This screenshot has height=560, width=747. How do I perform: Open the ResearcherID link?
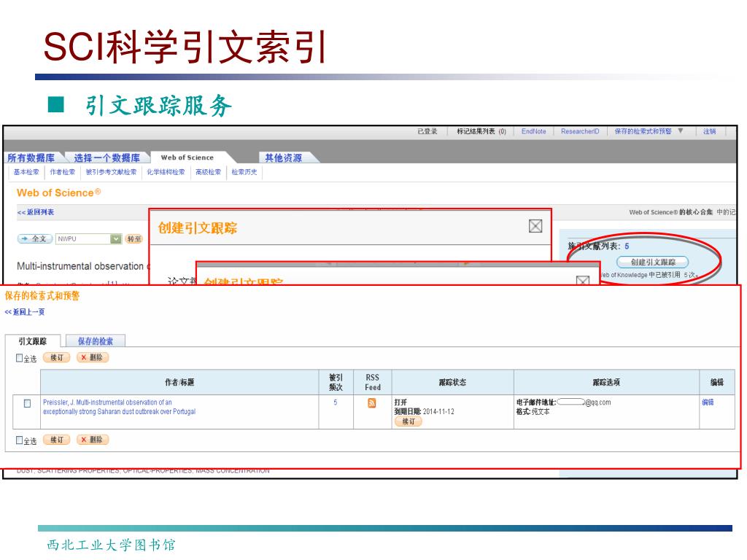(580, 131)
